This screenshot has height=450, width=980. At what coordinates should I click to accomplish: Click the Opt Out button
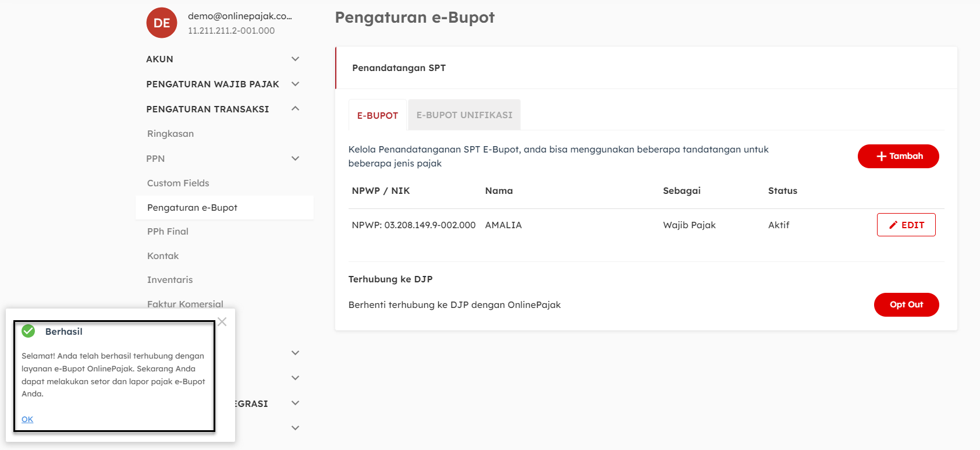pyautogui.click(x=906, y=304)
